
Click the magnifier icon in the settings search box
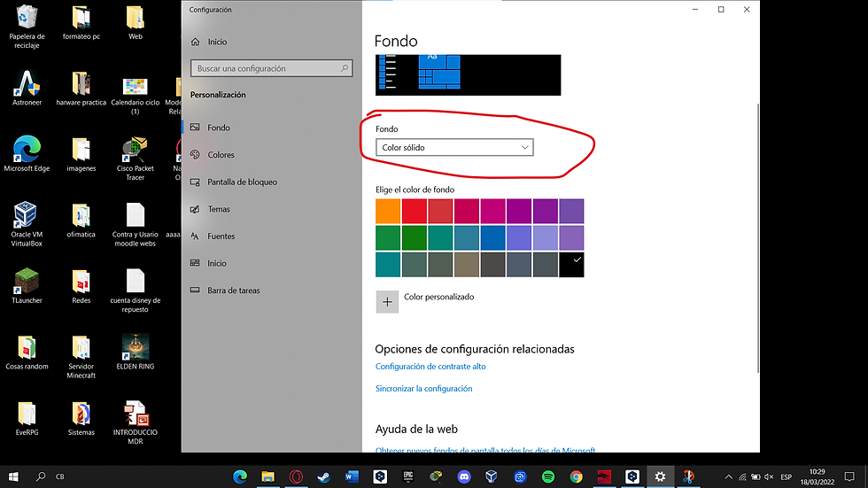point(345,68)
